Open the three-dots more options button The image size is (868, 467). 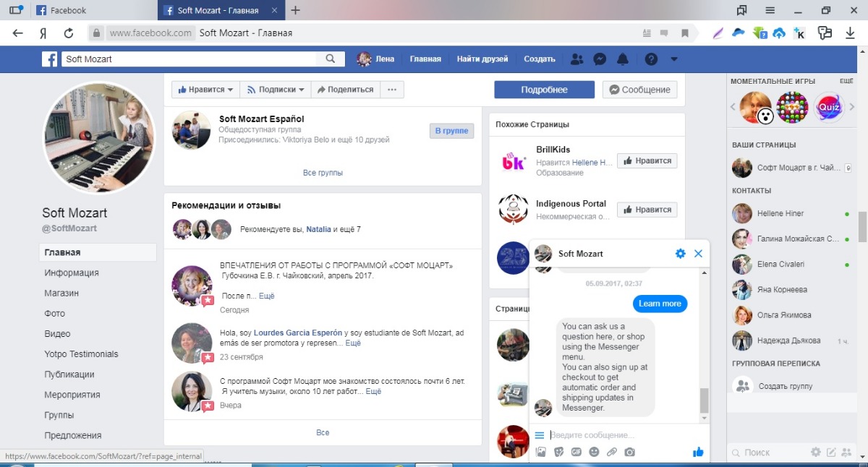(x=392, y=90)
